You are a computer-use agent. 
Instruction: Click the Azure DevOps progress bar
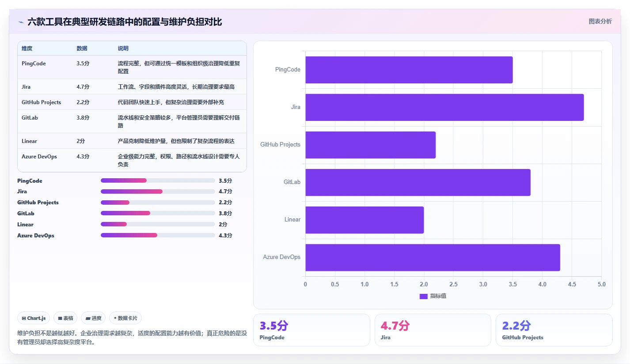click(x=158, y=235)
